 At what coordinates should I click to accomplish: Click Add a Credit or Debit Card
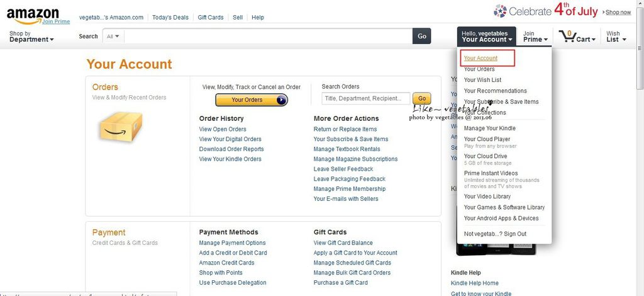233,253
